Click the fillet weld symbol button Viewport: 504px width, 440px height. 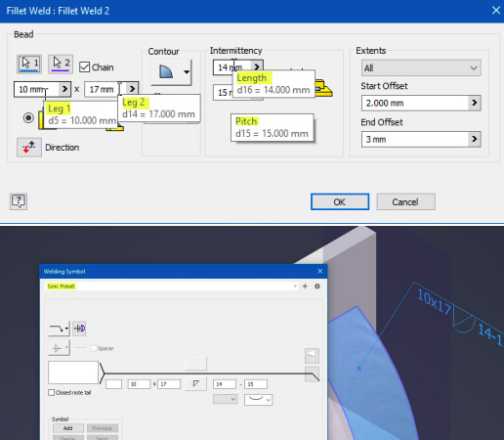(x=195, y=383)
